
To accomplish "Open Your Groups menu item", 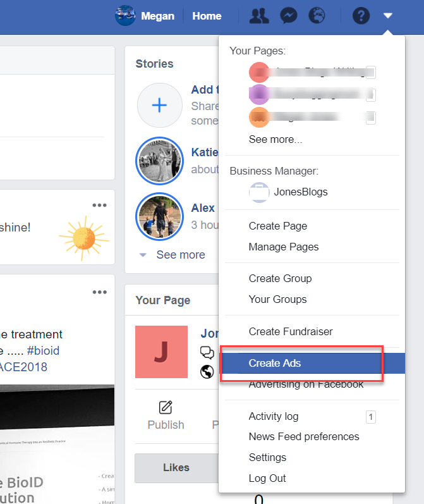I will click(277, 299).
